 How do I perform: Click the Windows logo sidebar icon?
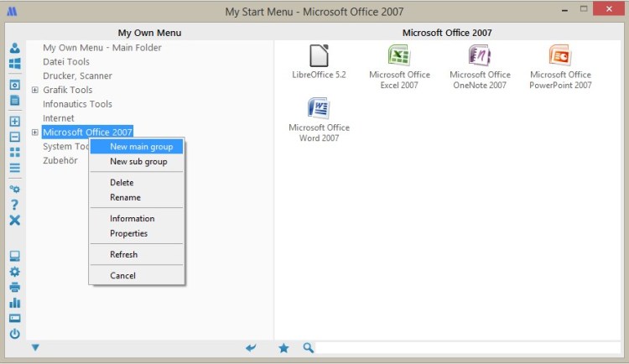(15, 64)
